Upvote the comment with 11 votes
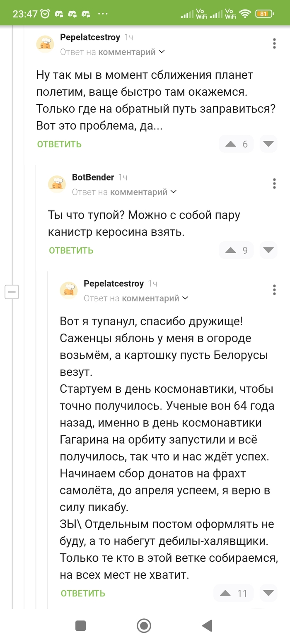 tap(225, 593)
